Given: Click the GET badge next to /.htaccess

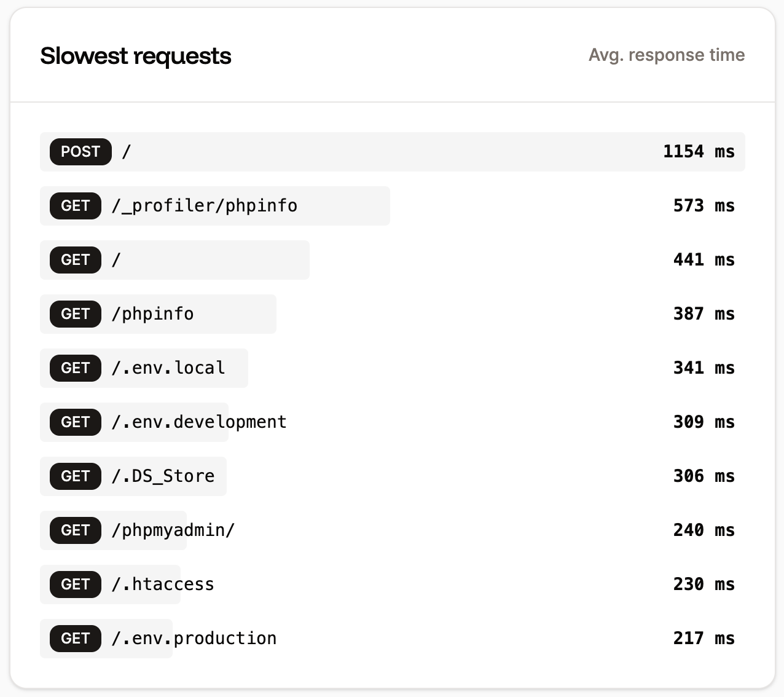Looking at the screenshot, I should point(75,585).
